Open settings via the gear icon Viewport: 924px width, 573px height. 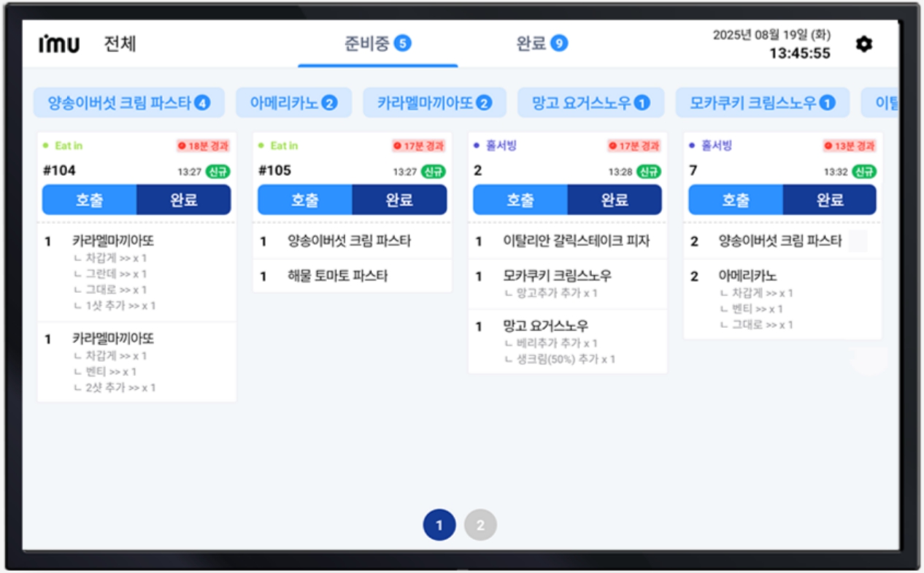click(x=863, y=45)
